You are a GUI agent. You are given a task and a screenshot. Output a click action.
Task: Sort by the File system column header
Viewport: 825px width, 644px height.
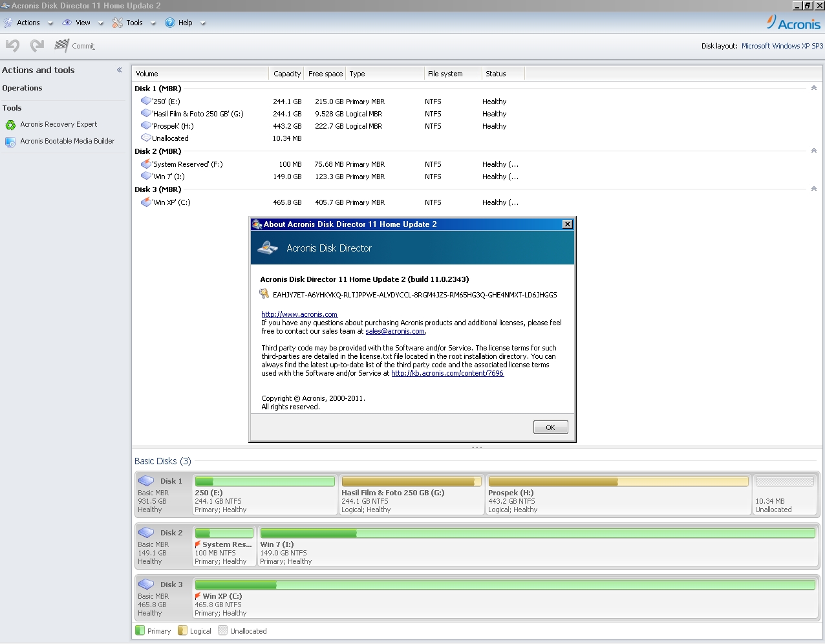pos(453,74)
